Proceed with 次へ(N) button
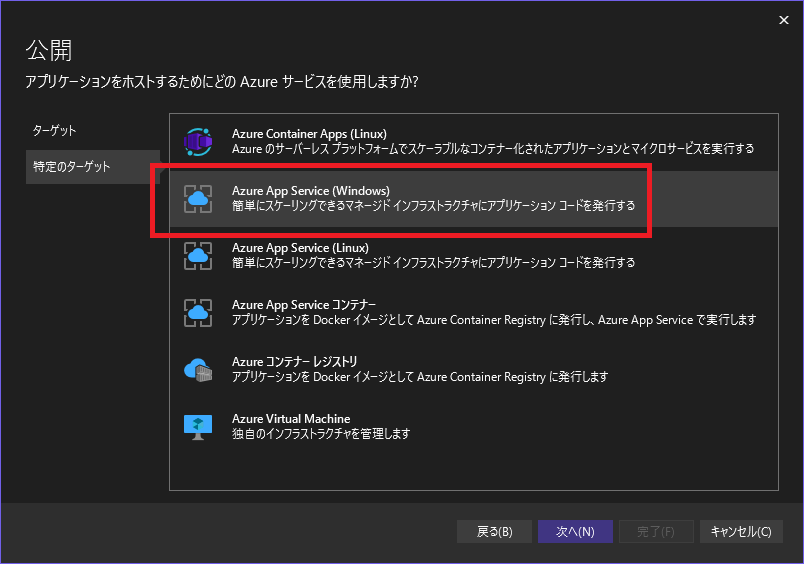 (575, 532)
